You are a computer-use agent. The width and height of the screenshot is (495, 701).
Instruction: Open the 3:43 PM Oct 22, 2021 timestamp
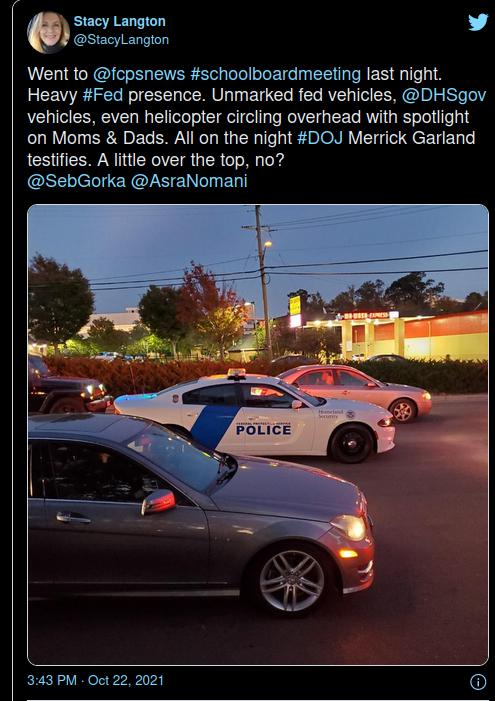95,680
